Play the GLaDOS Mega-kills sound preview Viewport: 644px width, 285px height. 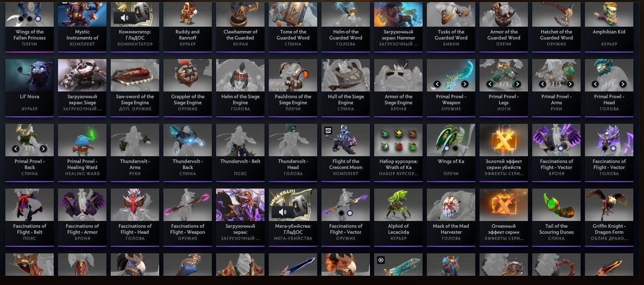pos(282,212)
